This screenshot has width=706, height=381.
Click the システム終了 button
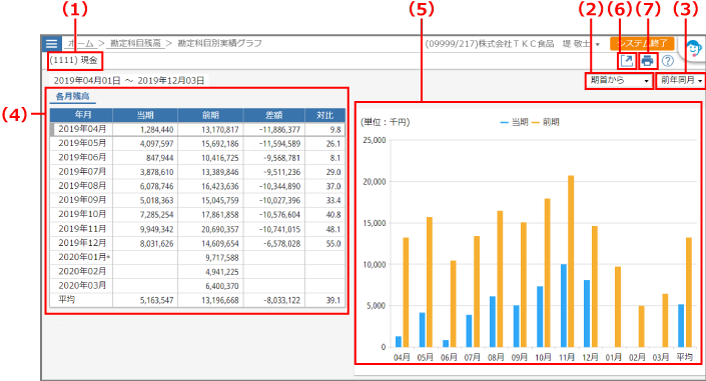tap(642, 44)
